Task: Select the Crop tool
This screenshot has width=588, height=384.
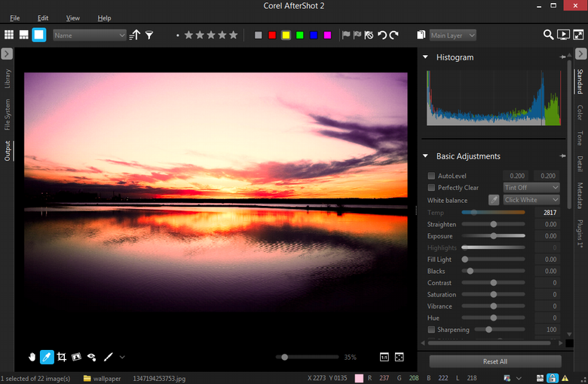Action: (x=61, y=357)
